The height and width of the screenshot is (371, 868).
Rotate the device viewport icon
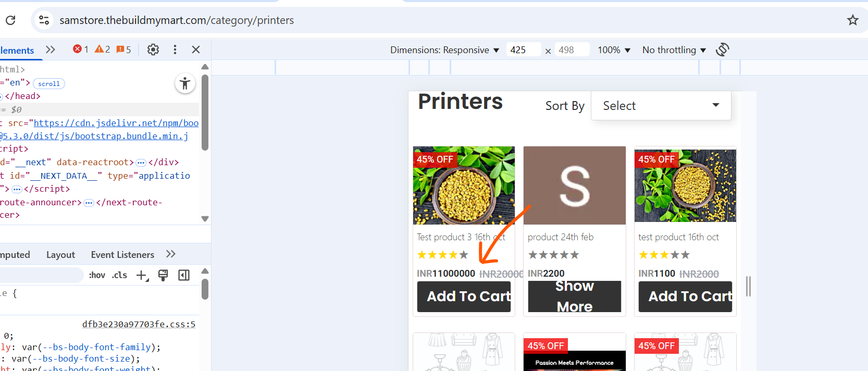pyautogui.click(x=722, y=50)
